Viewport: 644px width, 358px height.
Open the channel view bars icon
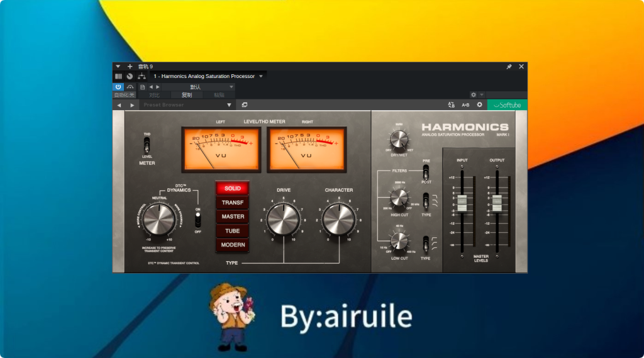pyautogui.click(x=118, y=76)
